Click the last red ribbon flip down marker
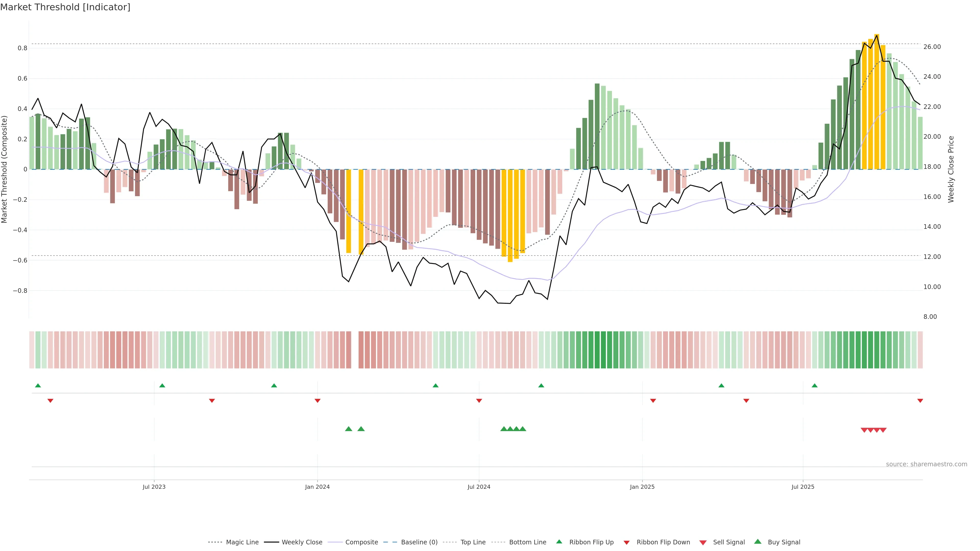This screenshot has width=980, height=551. click(920, 400)
